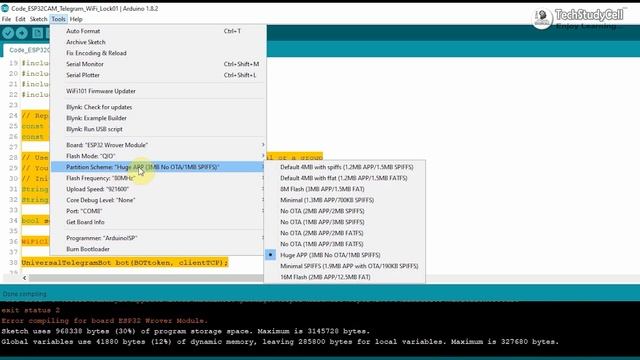
Task: Expand the Partition Scheme submenu entry
Action: tap(158, 167)
